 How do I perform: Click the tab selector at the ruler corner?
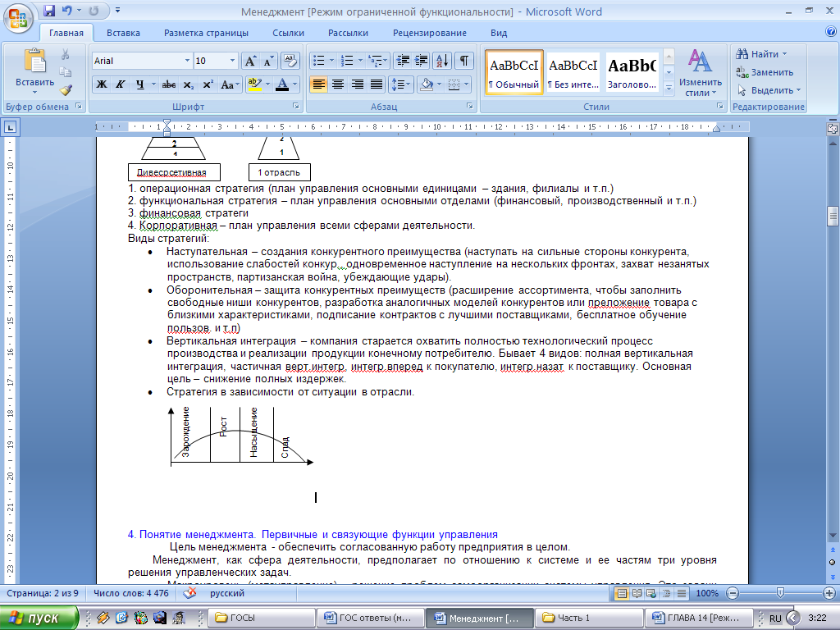11,127
